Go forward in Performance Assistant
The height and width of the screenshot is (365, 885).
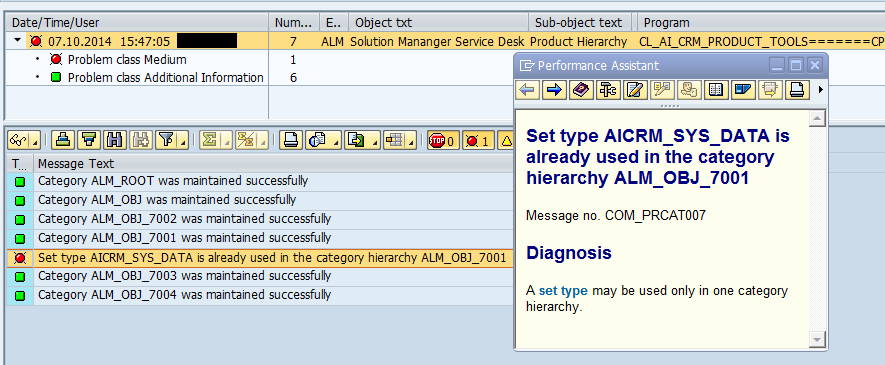(554, 90)
